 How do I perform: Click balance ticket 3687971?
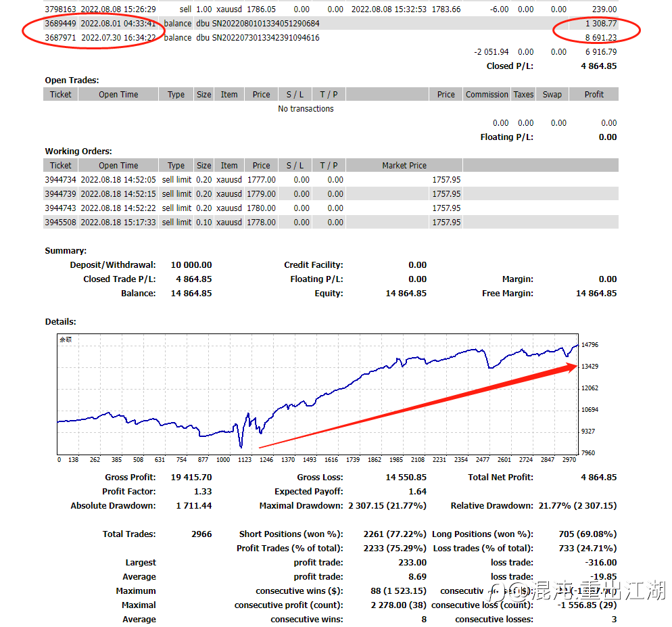coord(60,37)
